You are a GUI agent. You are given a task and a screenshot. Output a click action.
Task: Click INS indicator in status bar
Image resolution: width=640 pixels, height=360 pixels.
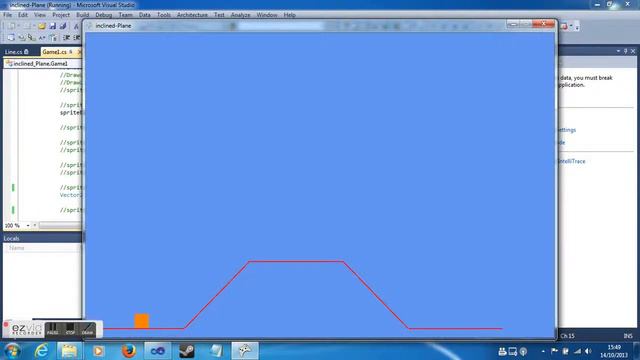(x=628, y=336)
